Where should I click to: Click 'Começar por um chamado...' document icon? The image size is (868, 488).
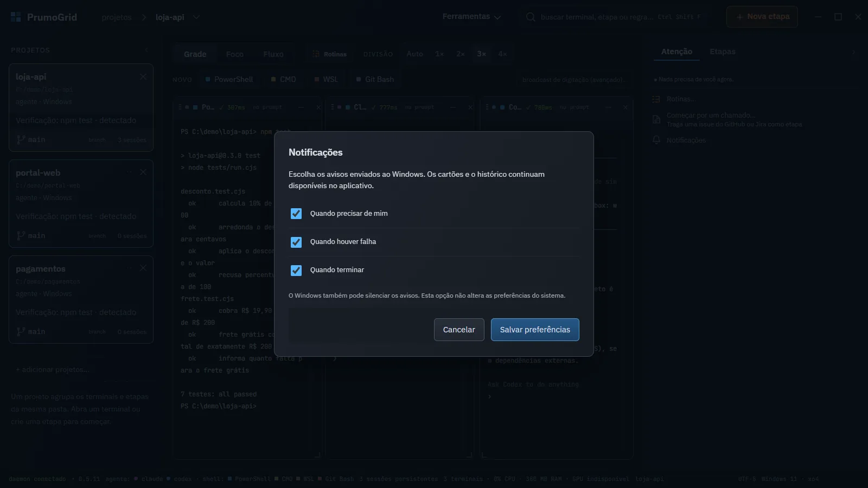[x=656, y=119]
